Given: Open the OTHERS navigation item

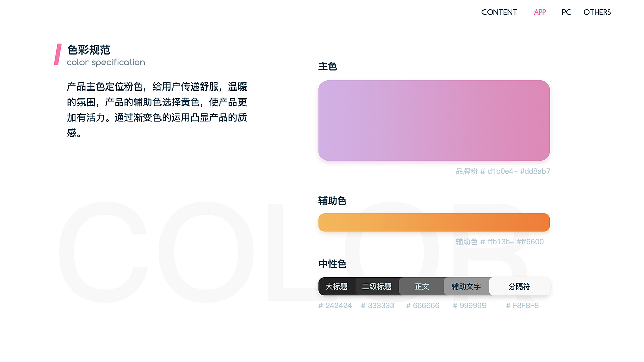Looking at the screenshot, I should [x=597, y=12].
